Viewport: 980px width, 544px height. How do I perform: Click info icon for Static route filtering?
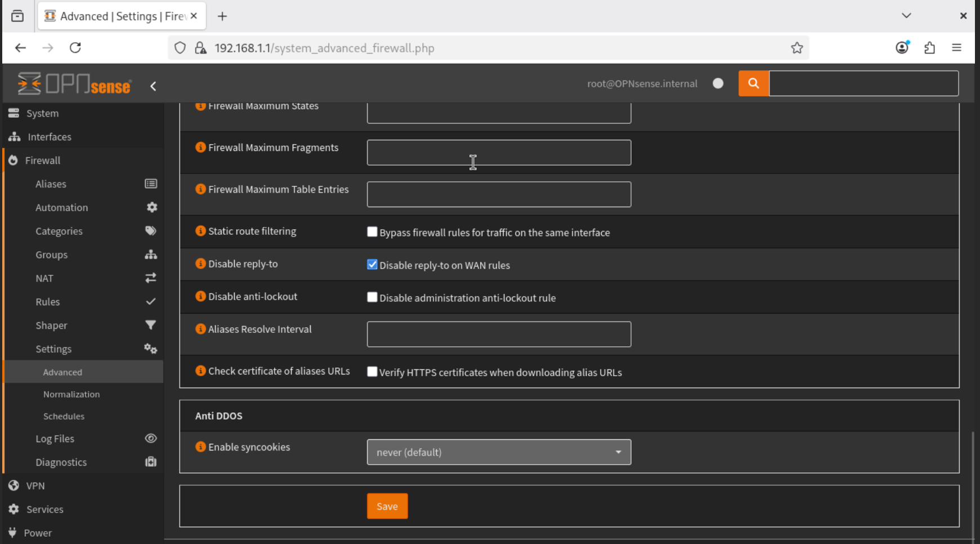click(x=200, y=231)
